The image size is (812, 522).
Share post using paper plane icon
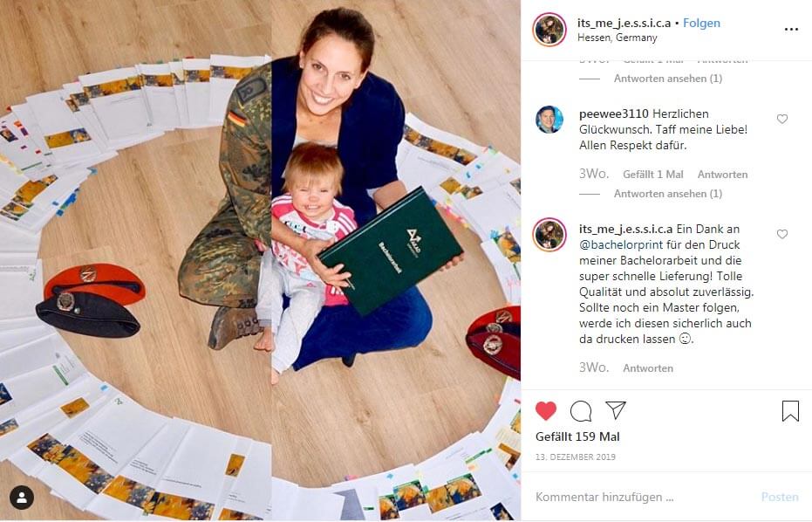tap(616, 410)
